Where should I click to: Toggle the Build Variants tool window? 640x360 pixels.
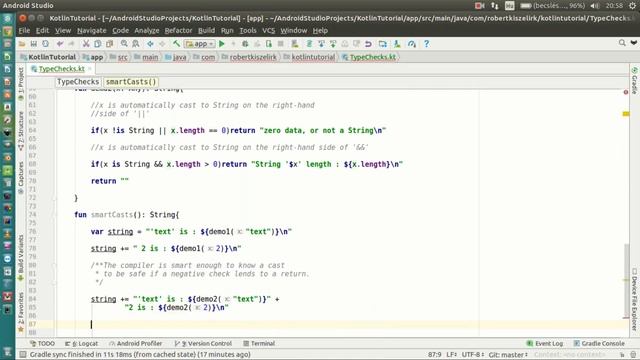pos(21,258)
